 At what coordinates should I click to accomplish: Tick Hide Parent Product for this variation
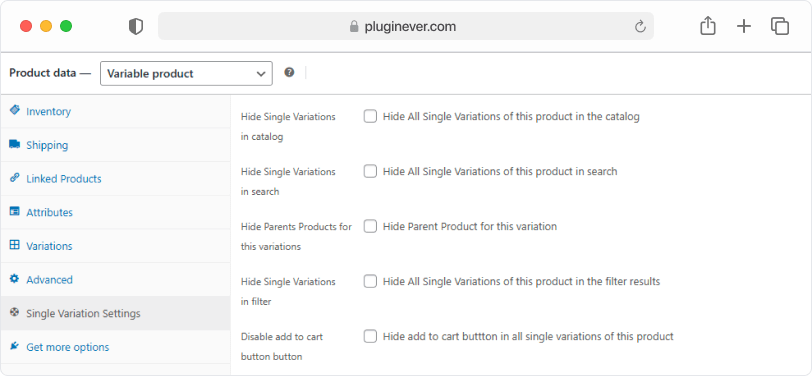[x=370, y=226]
